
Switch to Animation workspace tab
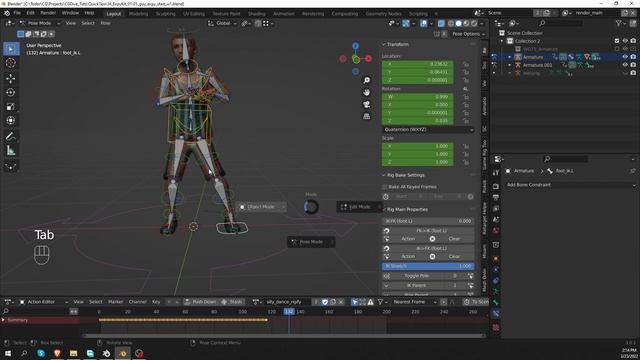click(x=284, y=13)
